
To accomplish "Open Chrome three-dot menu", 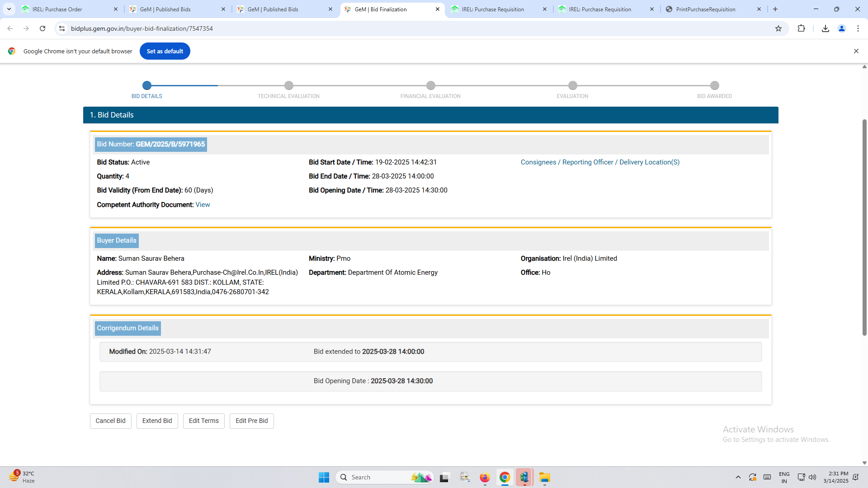I will tap(858, 28).
